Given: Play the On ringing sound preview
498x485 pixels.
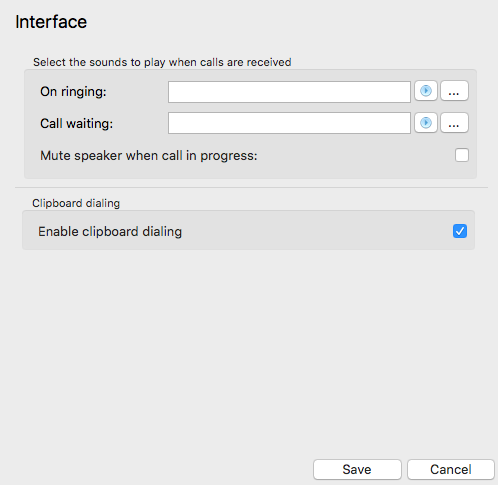Looking at the screenshot, I should (426, 91).
